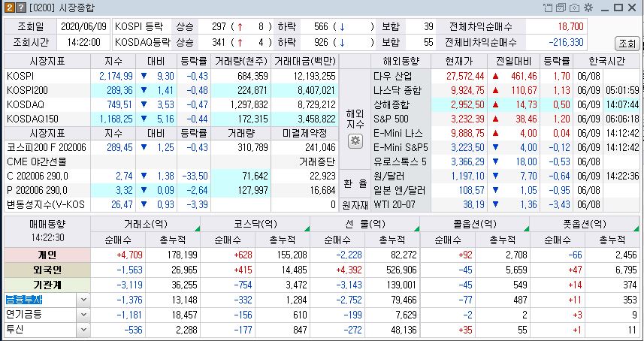Click the S&P 500 row label
The image size is (644, 341).
click(x=391, y=119)
